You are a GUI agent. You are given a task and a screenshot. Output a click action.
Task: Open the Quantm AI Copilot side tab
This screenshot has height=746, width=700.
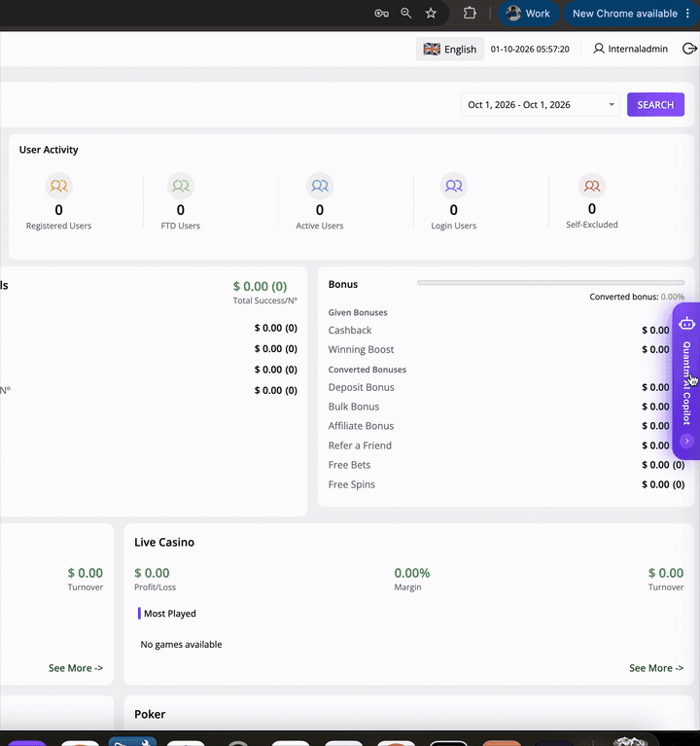(x=686, y=381)
